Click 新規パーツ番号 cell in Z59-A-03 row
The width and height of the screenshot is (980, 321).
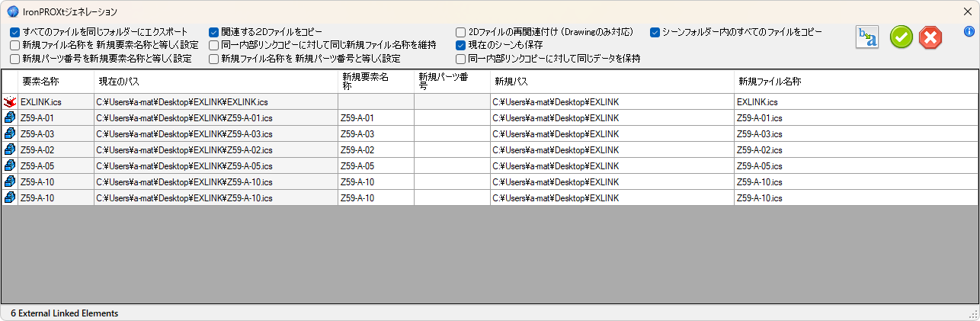point(452,133)
